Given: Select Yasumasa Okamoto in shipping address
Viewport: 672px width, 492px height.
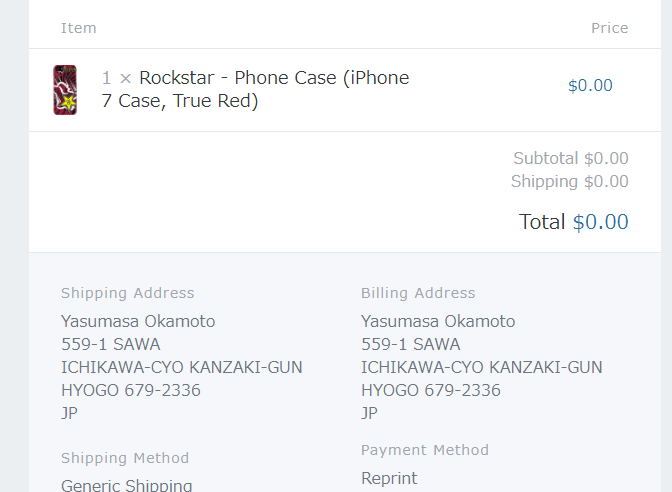Looking at the screenshot, I should tap(138, 321).
